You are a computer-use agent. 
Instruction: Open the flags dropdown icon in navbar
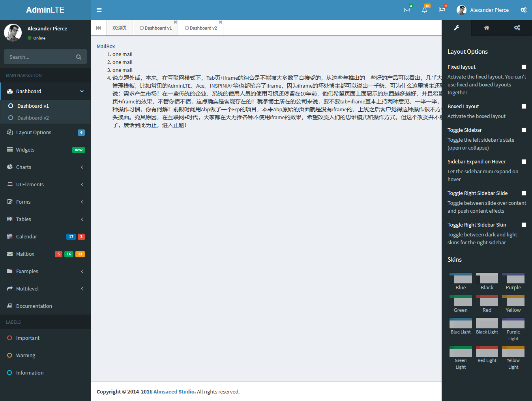[x=442, y=10]
